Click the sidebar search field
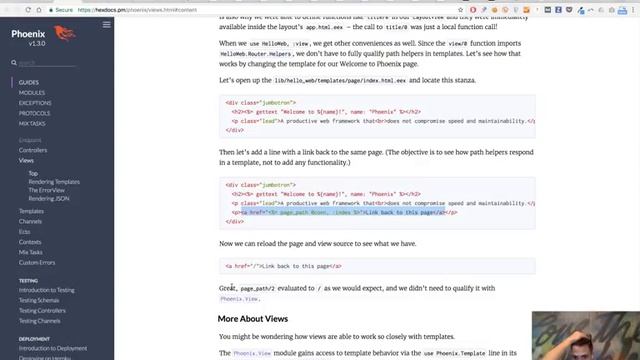Viewport: 640px width, 360px height. tap(47, 63)
